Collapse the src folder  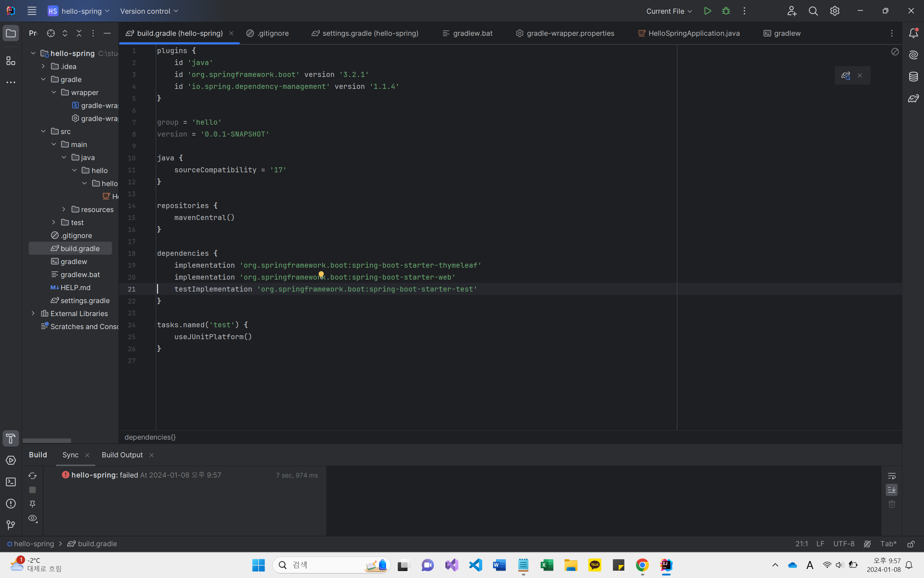(x=43, y=131)
